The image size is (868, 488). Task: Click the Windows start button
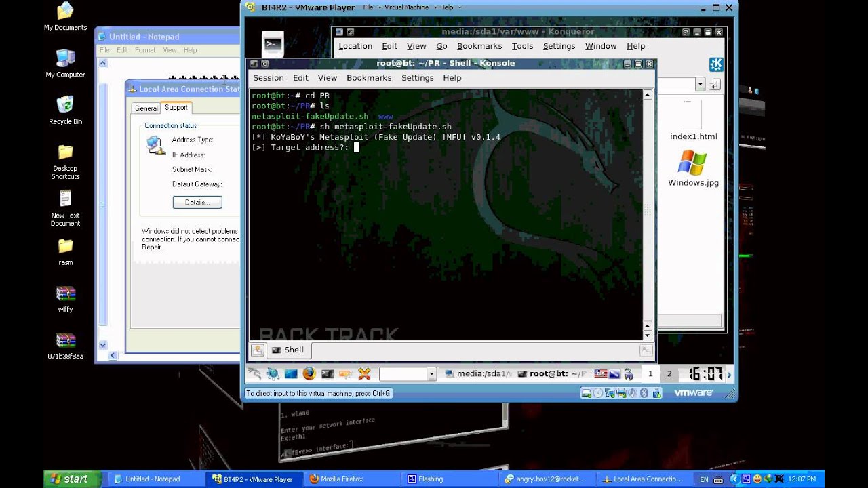[x=73, y=479]
